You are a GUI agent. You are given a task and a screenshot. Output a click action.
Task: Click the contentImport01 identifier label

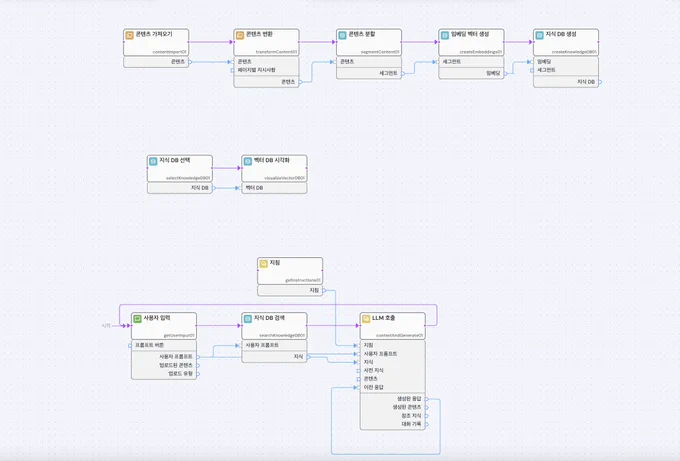coord(170,52)
